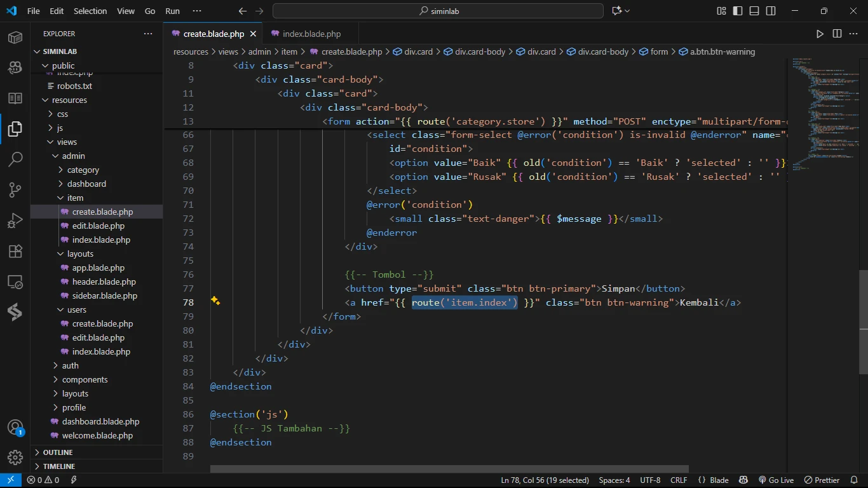Expand the category folder in Explorer
The height and width of the screenshot is (488, 868).
pos(83,170)
